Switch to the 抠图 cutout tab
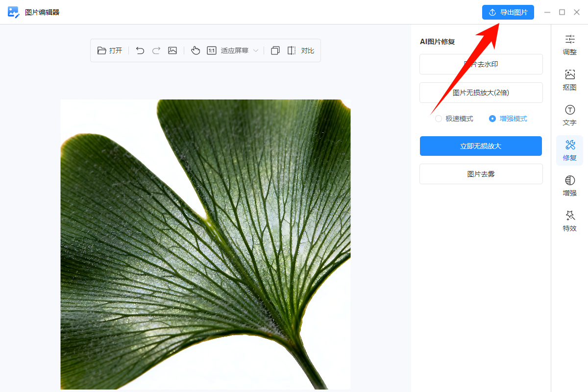The width and height of the screenshot is (588, 392). [569, 80]
